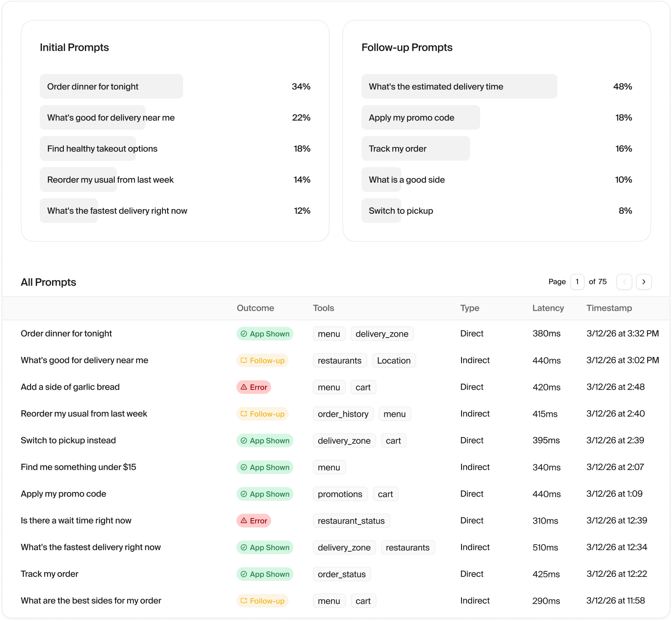This screenshot has width=672, height=621.
Task: Open the Switch to pickup instead prompt row
Action: point(68,440)
